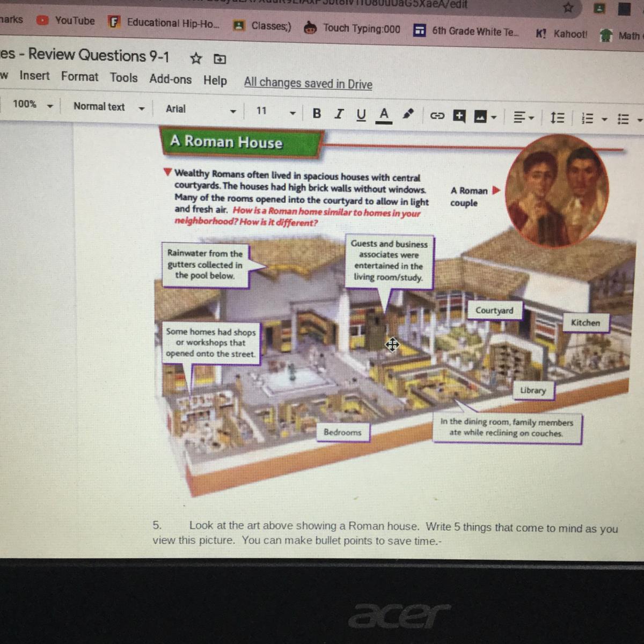Open the Insert menu
The image size is (644, 644).
pos(34,76)
